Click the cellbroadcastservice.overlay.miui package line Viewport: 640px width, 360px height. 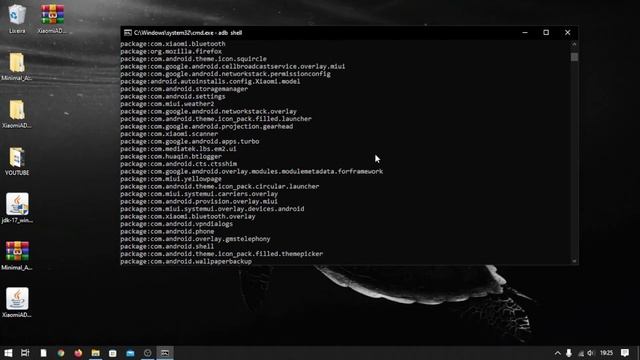[x=233, y=66]
